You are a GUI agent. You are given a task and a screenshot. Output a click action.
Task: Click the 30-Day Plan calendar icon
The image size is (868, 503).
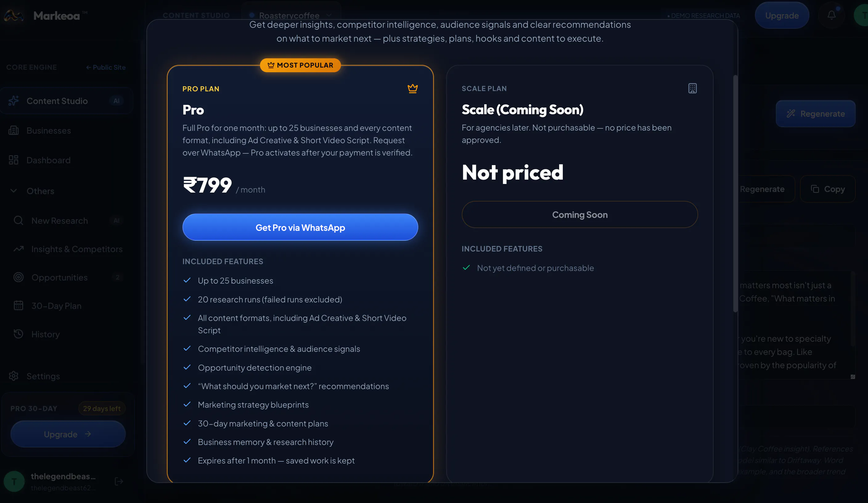pyautogui.click(x=18, y=306)
